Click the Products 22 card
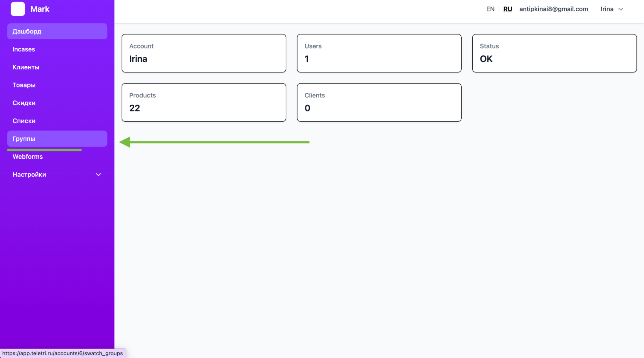 click(204, 102)
